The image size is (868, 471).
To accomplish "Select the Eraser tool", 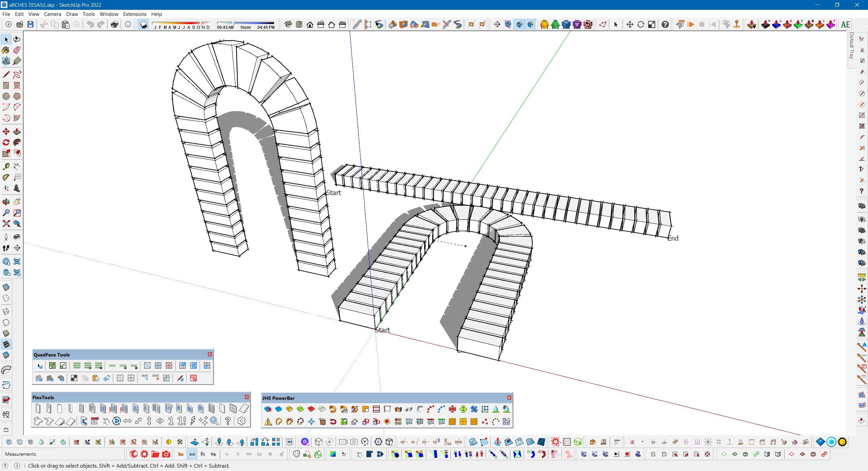I will (17, 50).
